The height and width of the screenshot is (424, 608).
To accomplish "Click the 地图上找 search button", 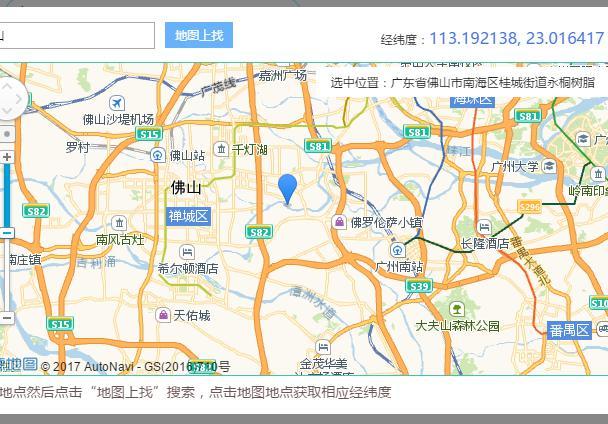I will [199, 35].
